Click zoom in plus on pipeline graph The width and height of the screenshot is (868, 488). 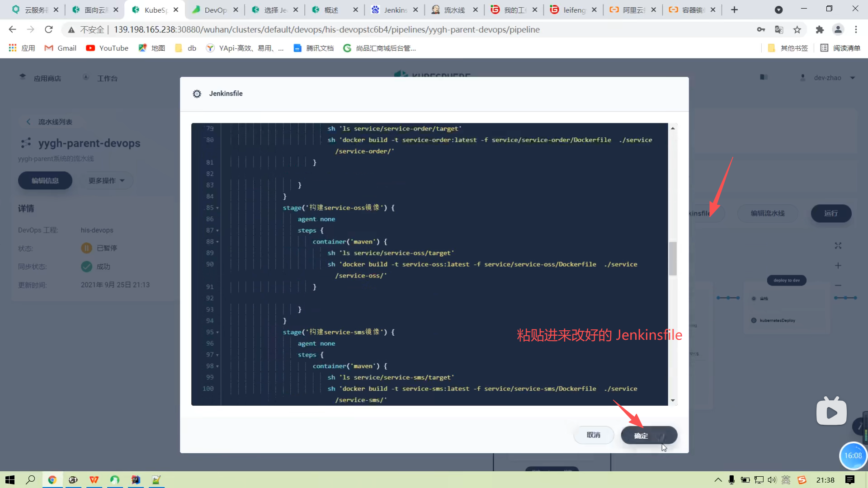838,266
